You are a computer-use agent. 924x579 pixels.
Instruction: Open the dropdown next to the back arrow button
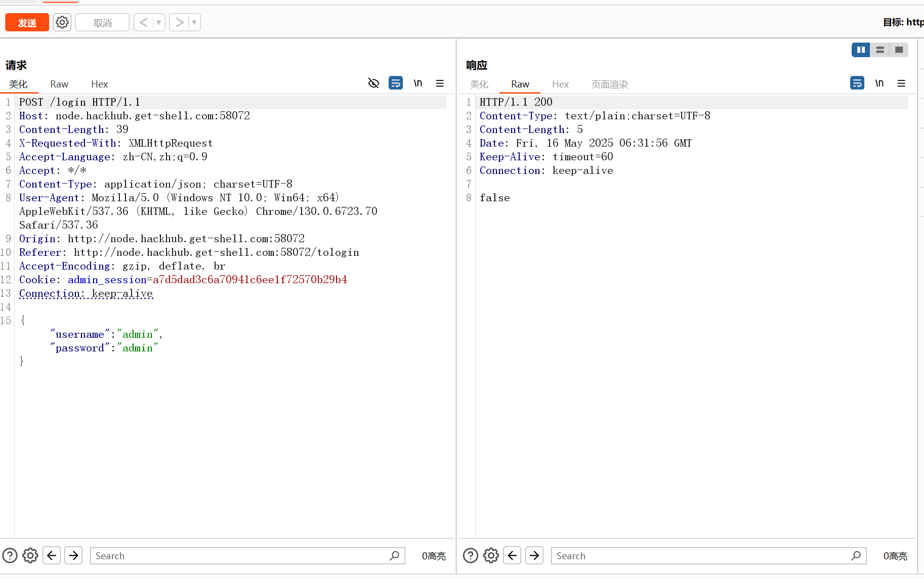(158, 22)
